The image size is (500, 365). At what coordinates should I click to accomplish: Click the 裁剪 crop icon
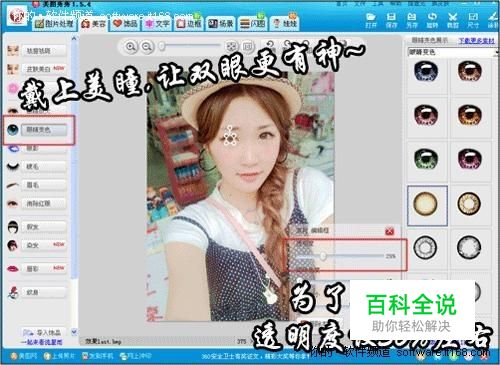(x=452, y=20)
